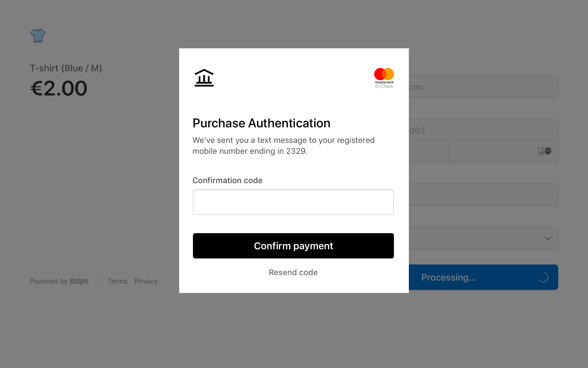This screenshot has height=368, width=588.
Task: Select the blue T-shirt product icon
Action: pos(38,36)
